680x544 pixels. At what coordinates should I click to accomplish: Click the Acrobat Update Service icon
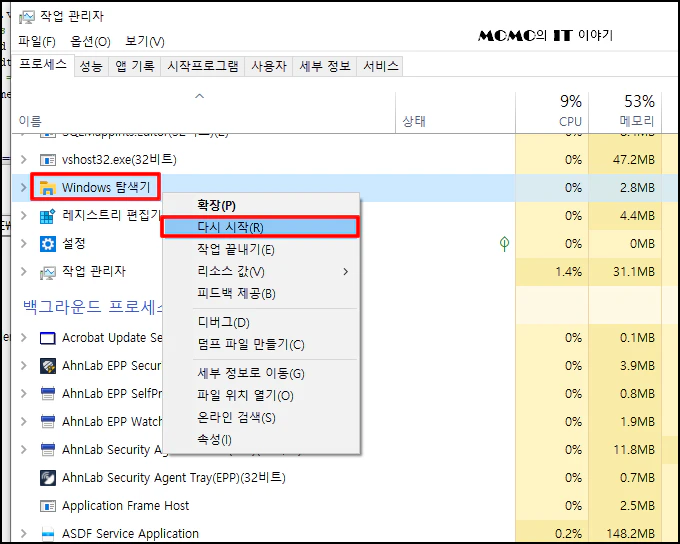[48, 338]
